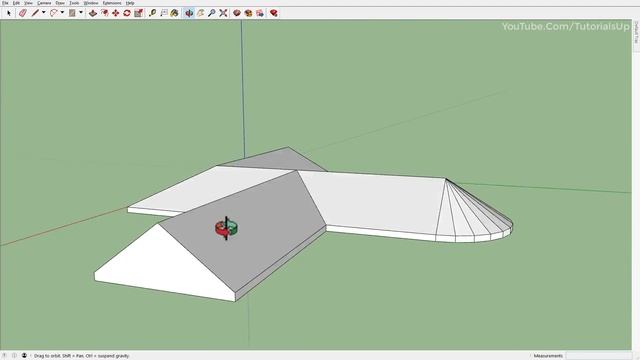Screen dimensions: 640x360
Task: Select the Eraser tool
Action: tap(23, 13)
